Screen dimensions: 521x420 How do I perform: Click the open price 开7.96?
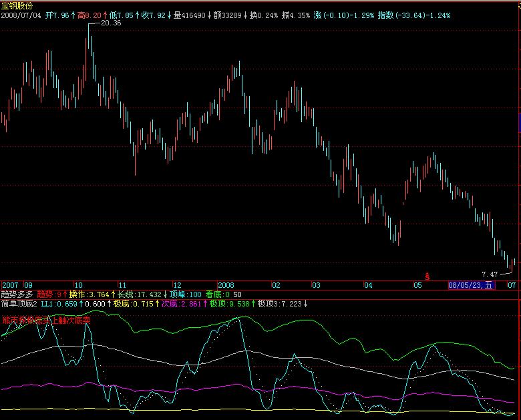(57, 15)
